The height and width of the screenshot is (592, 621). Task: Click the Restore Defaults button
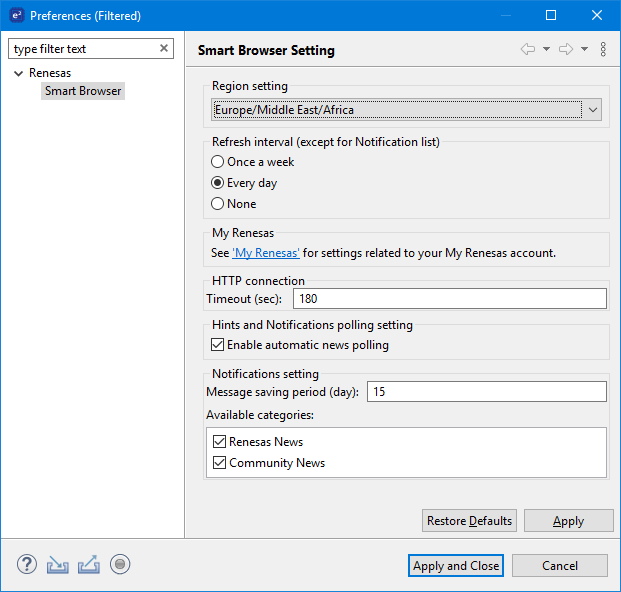[x=469, y=520]
